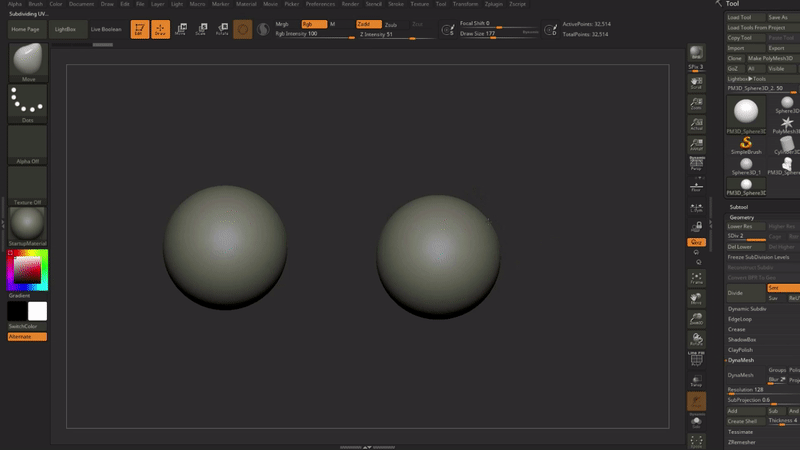Toggle L.Sym local symmetry
The image size is (800, 450).
696,207
